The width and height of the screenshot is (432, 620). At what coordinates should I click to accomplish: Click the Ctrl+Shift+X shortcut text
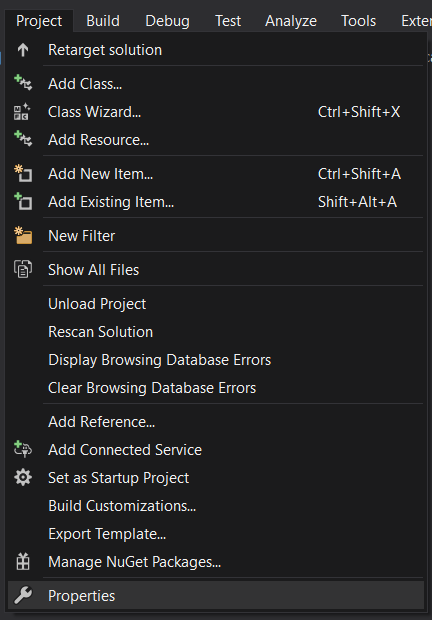click(359, 112)
